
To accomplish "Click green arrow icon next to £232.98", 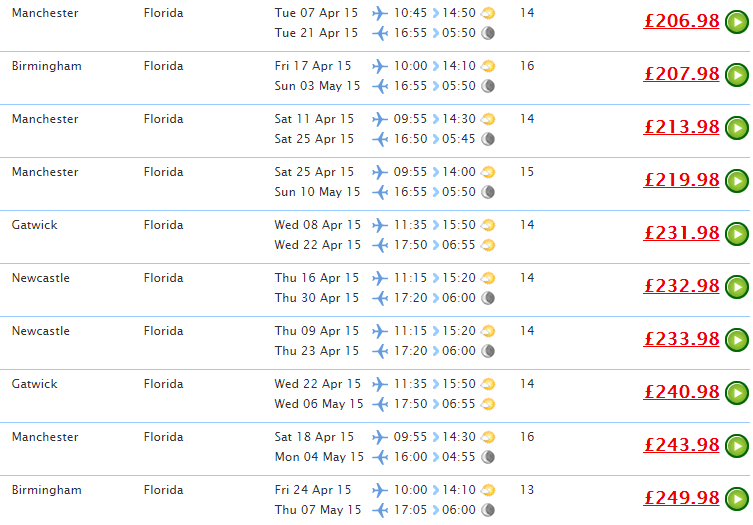I will 737,287.
